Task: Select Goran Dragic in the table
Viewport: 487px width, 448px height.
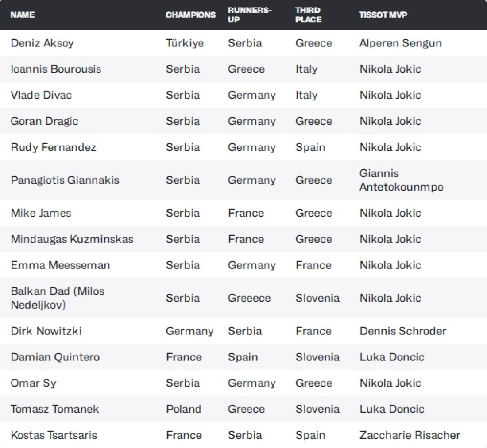Action: [x=44, y=122]
